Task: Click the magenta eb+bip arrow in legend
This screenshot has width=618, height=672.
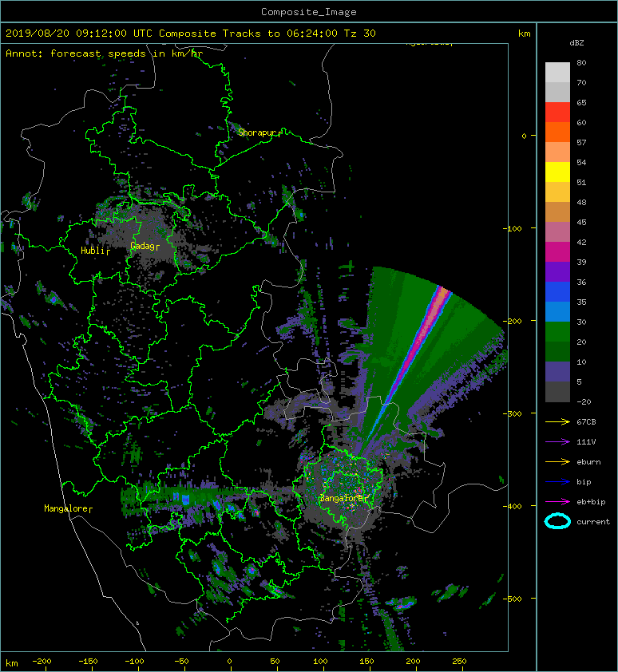Action: point(557,502)
